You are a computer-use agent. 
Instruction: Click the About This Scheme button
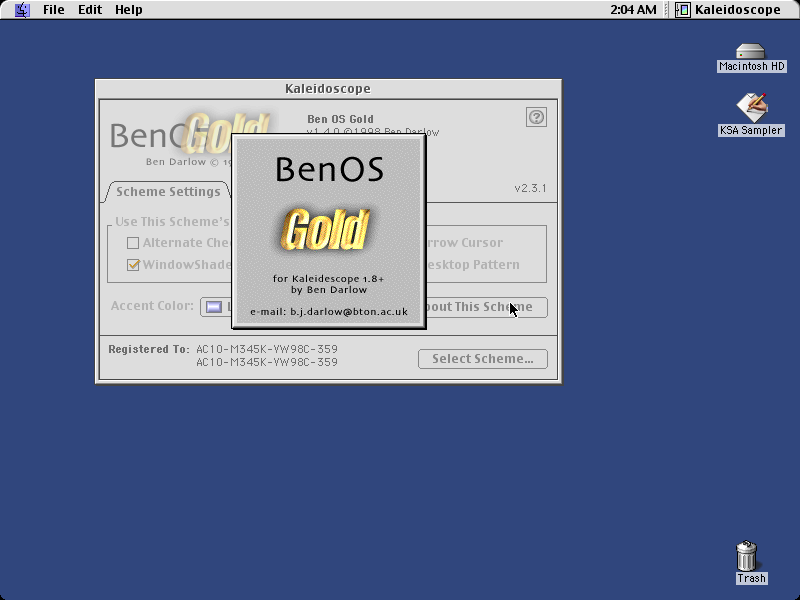click(x=486, y=307)
